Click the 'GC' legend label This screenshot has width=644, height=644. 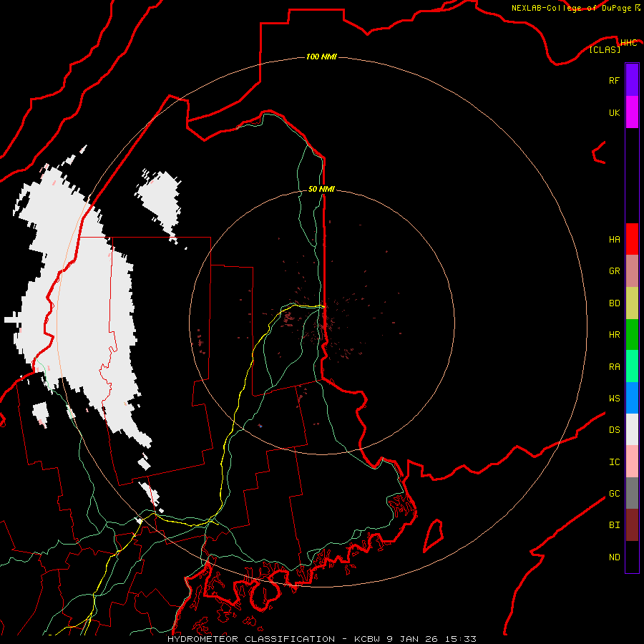click(614, 494)
